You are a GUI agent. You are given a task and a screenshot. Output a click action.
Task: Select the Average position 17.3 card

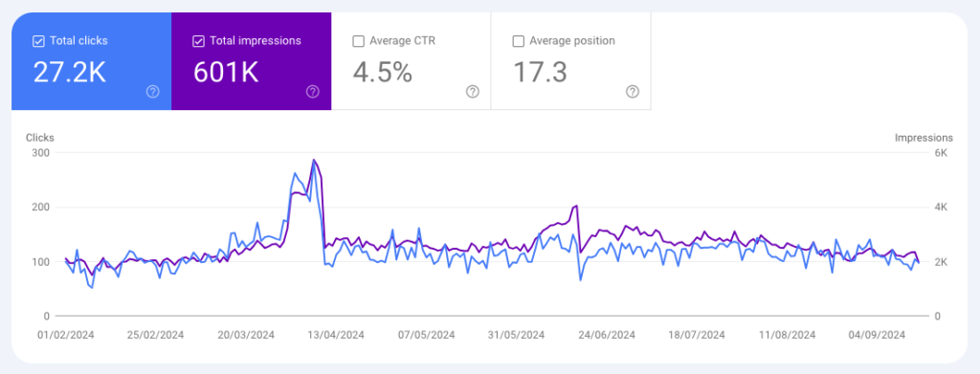point(571,61)
